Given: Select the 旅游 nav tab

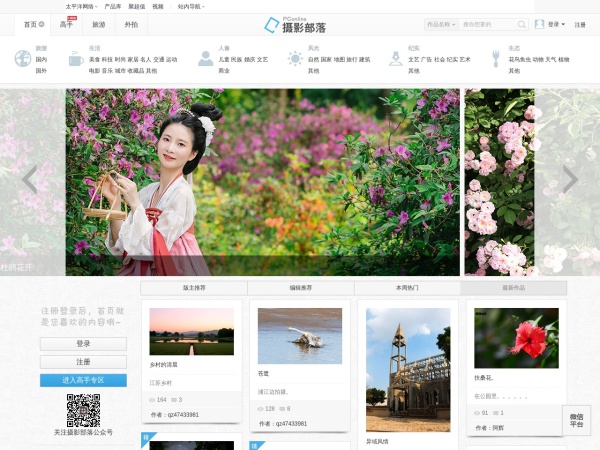Looking at the screenshot, I should (99, 24).
